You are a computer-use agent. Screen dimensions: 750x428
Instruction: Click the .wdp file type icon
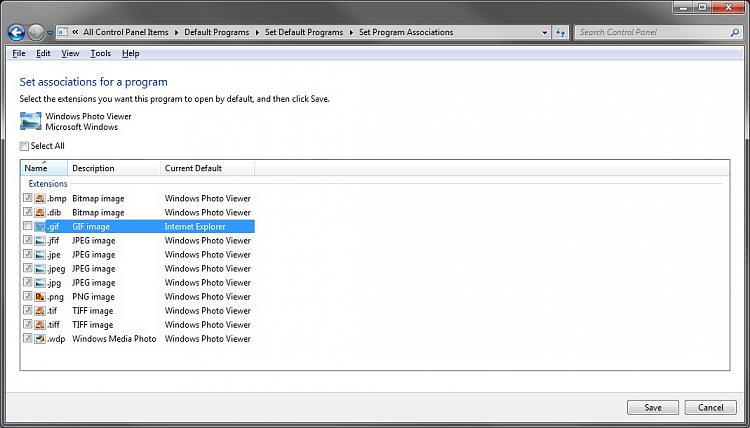pos(40,339)
